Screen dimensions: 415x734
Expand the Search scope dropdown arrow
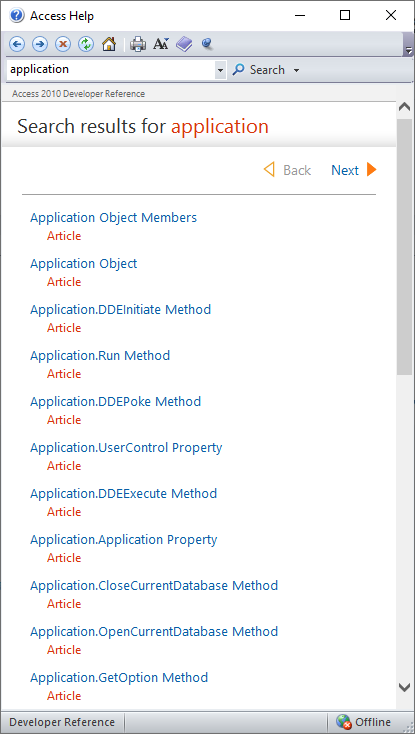pyautogui.click(x=296, y=71)
